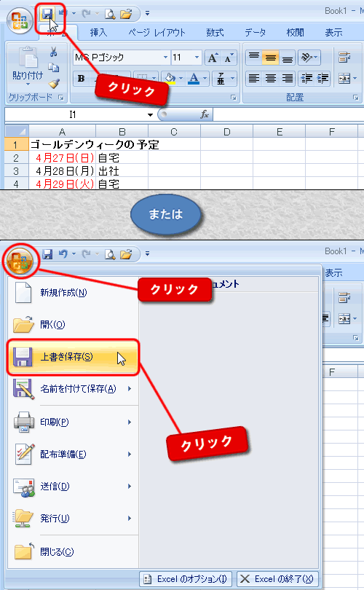The width and height of the screenshot is (364, 590).
Task: Switch to the 挿入 ribbon tab
Action: [x=98, y=33]
